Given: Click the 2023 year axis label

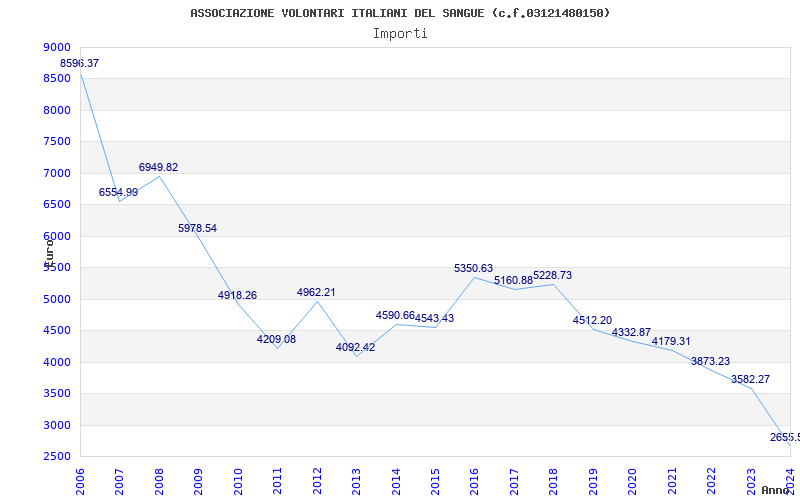Looking at the screenshot, I should point(751,481).
